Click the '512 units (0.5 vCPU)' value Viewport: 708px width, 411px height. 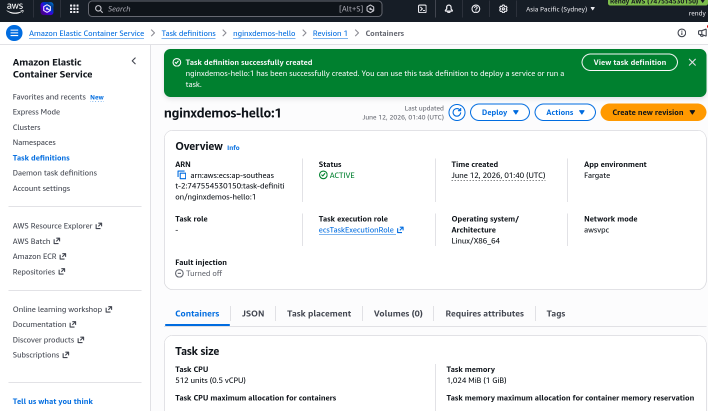[x=210, y=380]
